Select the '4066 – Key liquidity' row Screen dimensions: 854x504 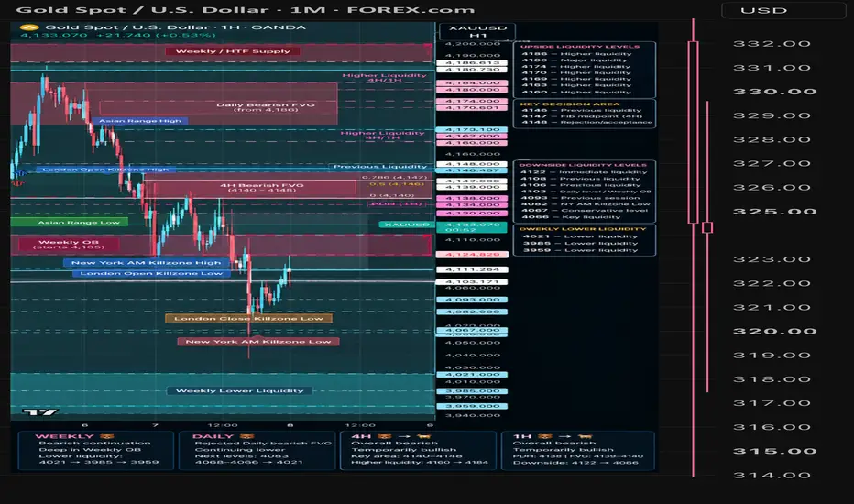tap(570, 217)
